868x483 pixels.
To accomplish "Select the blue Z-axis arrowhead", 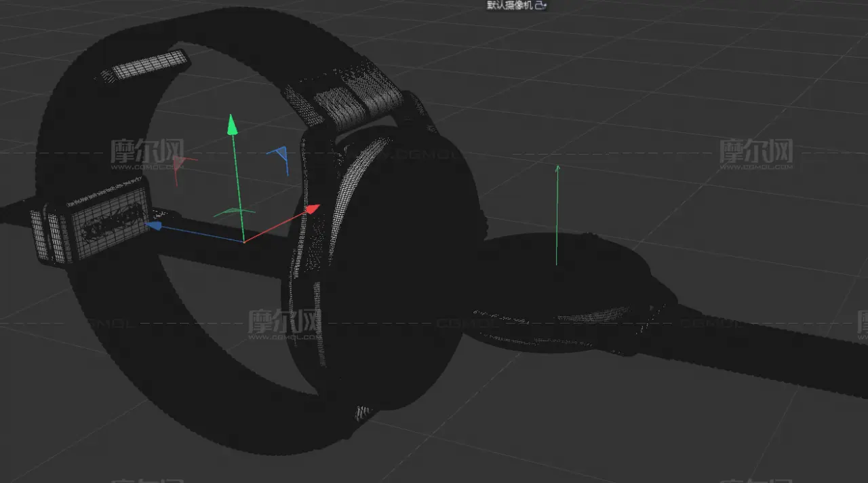I will coord(155,226).
